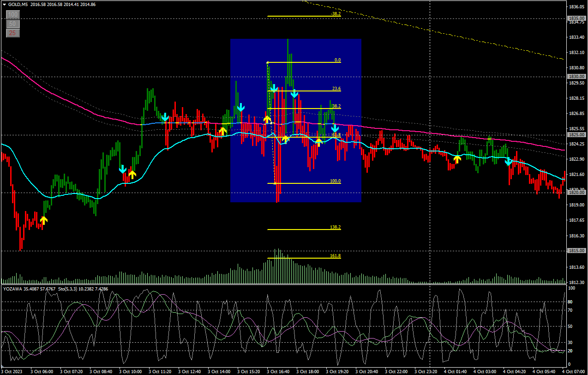
Task: Click the 3 Oct 16:40 time label
Action: pyautogui.click(x=278, y=371)
